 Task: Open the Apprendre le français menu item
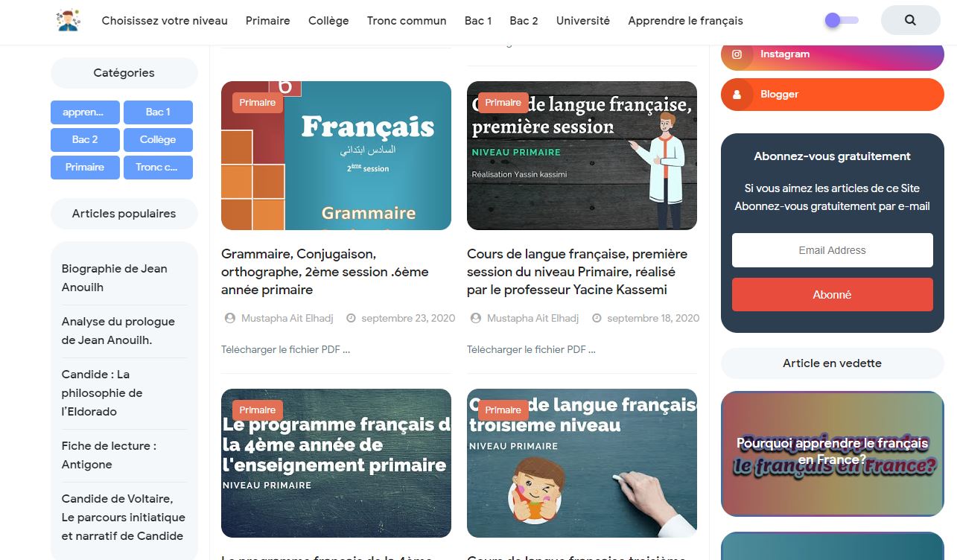point(685,21)
